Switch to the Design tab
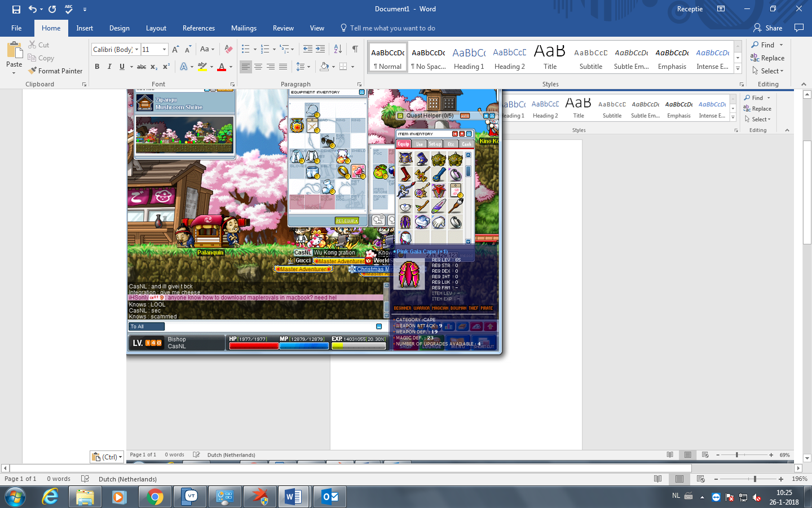 coord(119,28)
